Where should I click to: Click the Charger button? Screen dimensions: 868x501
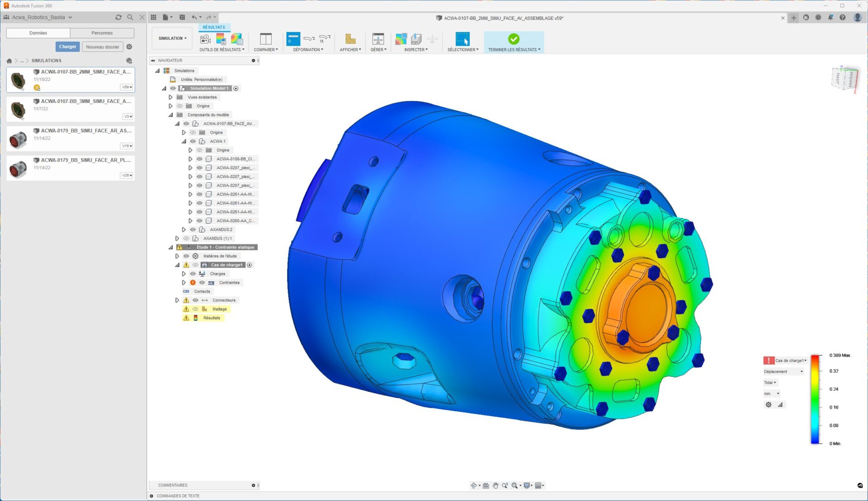(x=67, y=47)
